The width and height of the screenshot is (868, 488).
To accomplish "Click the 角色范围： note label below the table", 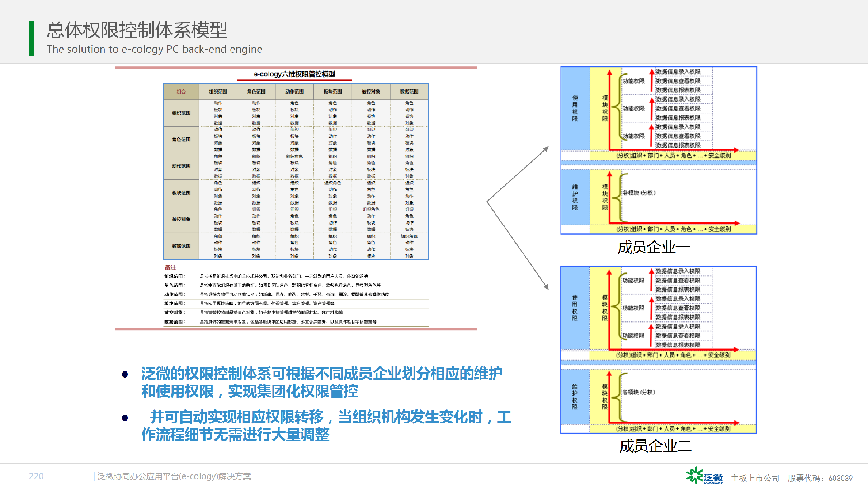I will (x=175, y=286).
